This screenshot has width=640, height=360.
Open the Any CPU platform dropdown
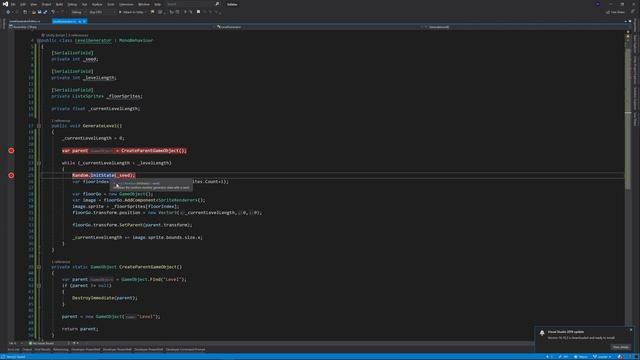(x=102, y=12)
